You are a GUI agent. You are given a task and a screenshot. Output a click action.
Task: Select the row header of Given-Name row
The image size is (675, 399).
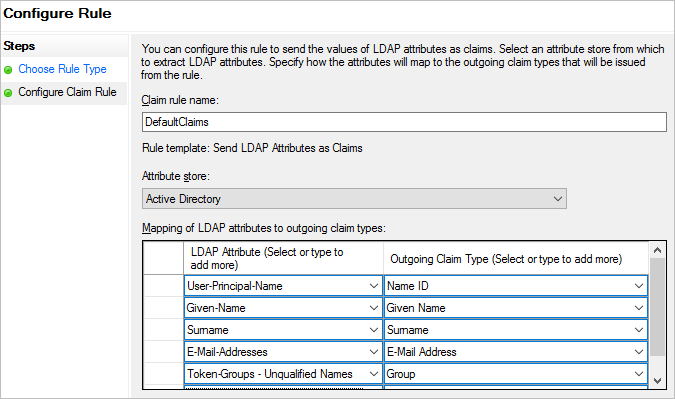pos(164,308)
